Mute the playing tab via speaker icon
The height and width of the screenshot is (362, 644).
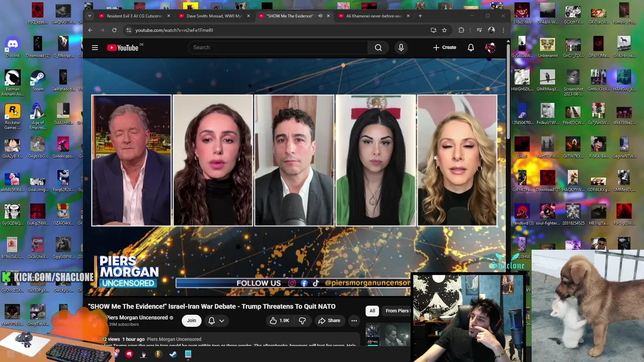click(x=320, y=16)
